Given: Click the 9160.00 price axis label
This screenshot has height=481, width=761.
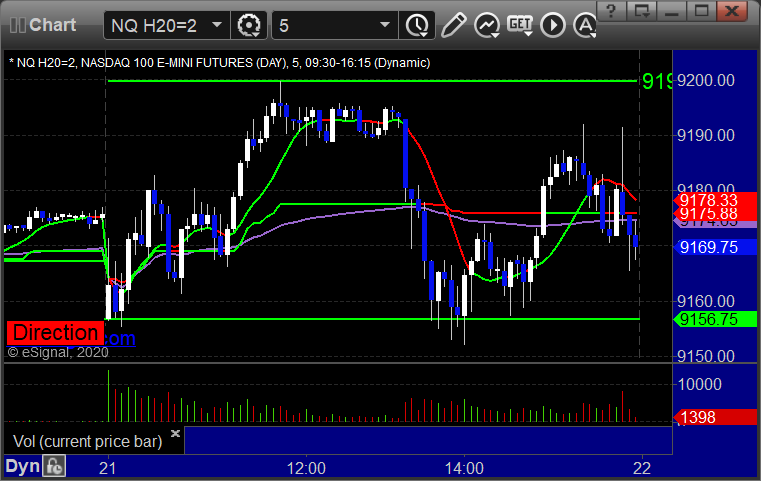Looking at the screenshot, I should coord(706,301).
